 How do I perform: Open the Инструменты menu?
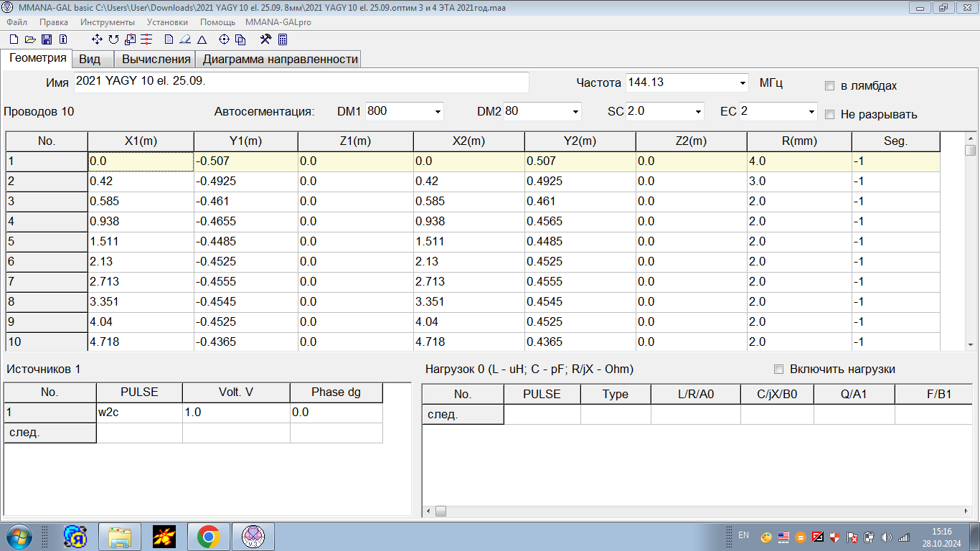[x=108, y=22]
